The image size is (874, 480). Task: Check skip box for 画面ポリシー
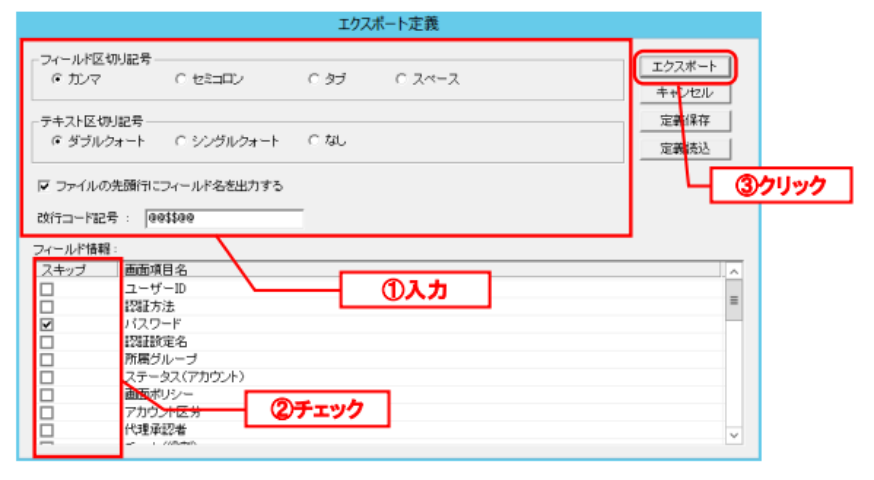[47, 395]
